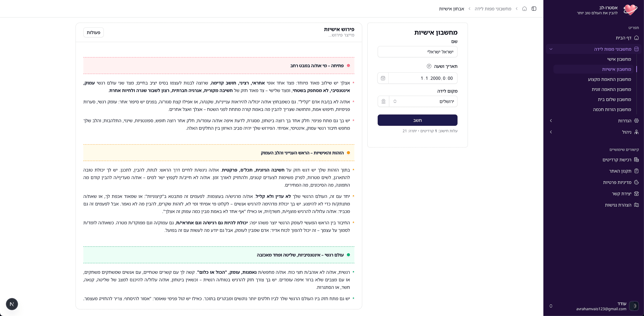Collapse the מחשבוני מפות לידה sidebar group
The height and width of the screenshot is (316, 644).
coord(551,49)
